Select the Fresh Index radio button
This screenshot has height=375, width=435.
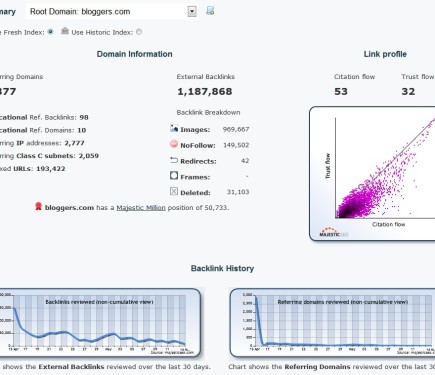[x=50, y=32]
